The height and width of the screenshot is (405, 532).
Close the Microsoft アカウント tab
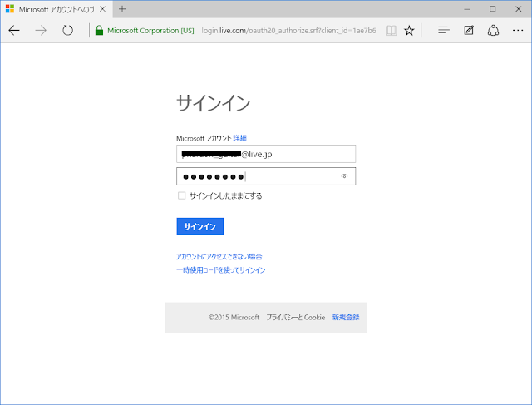click(x=103, y=9)
